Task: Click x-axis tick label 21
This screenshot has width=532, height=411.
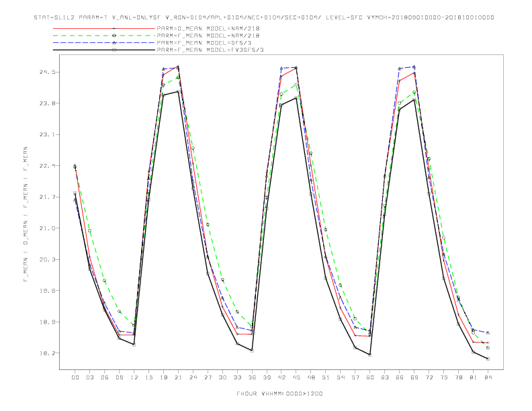Action: [x=178, y=377]
